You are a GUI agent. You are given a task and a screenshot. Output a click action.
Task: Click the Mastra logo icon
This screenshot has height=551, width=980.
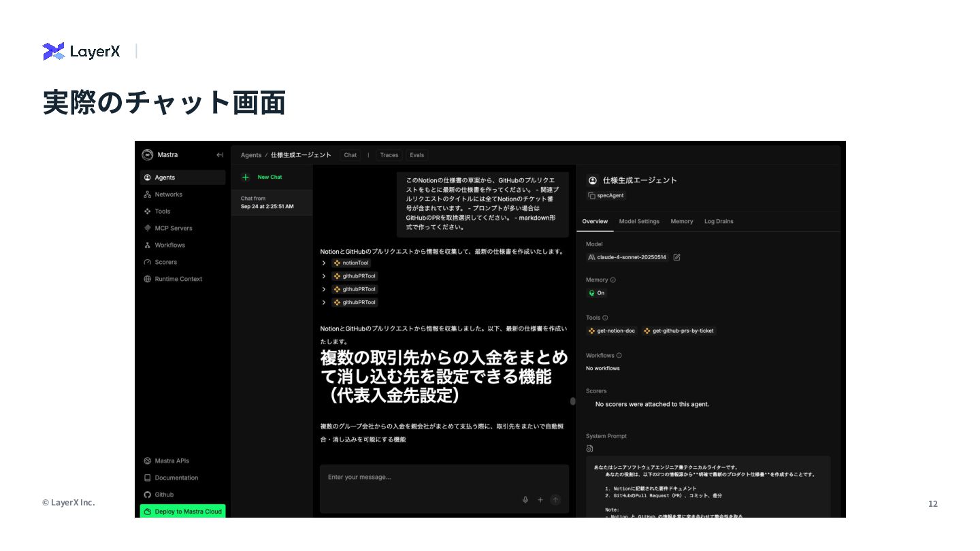click(x=147, y=155)
